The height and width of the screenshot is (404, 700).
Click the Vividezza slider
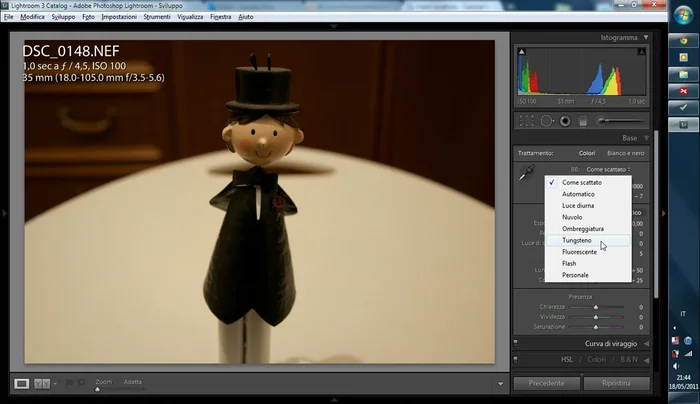click(597, 317)
